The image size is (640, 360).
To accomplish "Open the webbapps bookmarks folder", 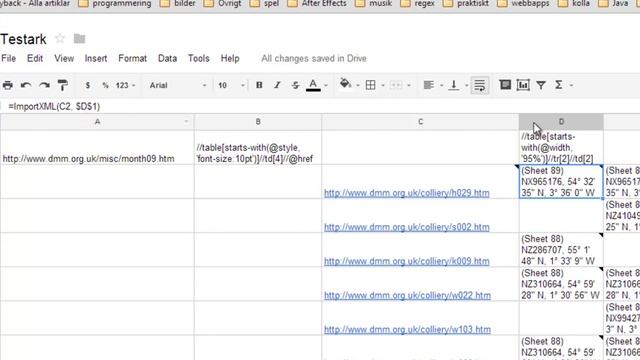I will pyautogui.click(x=523, y=4).
